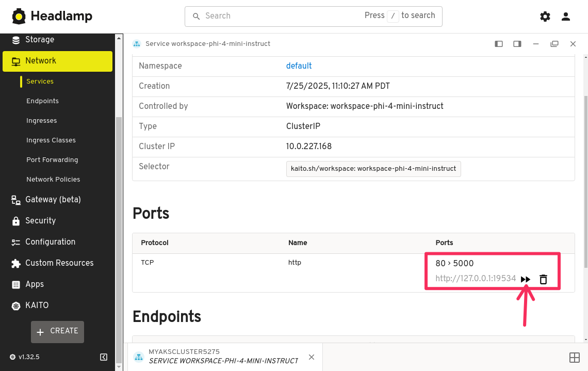Dock panel to the right side icon
This screenshot has width=588, height=371.
click(x=517, y=44)
